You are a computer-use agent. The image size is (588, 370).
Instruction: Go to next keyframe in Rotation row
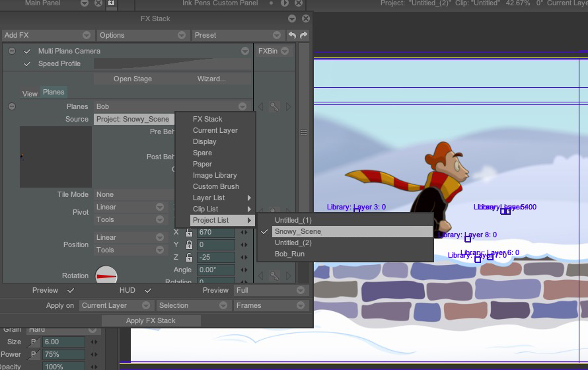pyautogui.click(x=288, y=276)
